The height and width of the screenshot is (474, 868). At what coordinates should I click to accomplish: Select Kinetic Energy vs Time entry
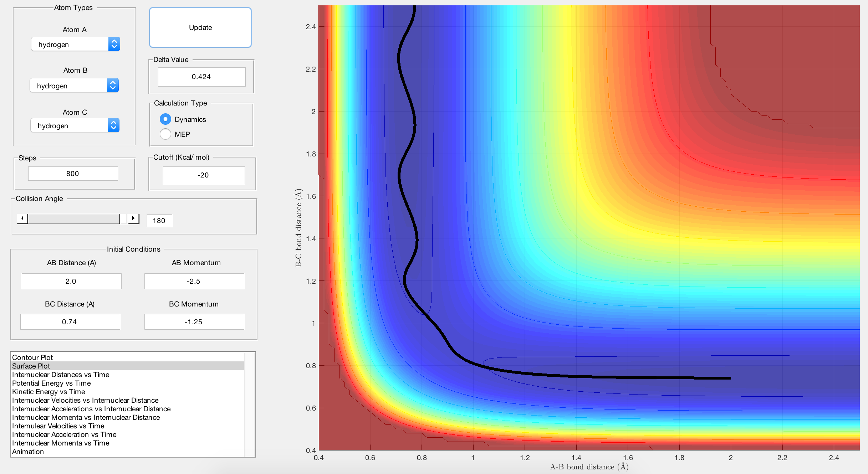48,391
